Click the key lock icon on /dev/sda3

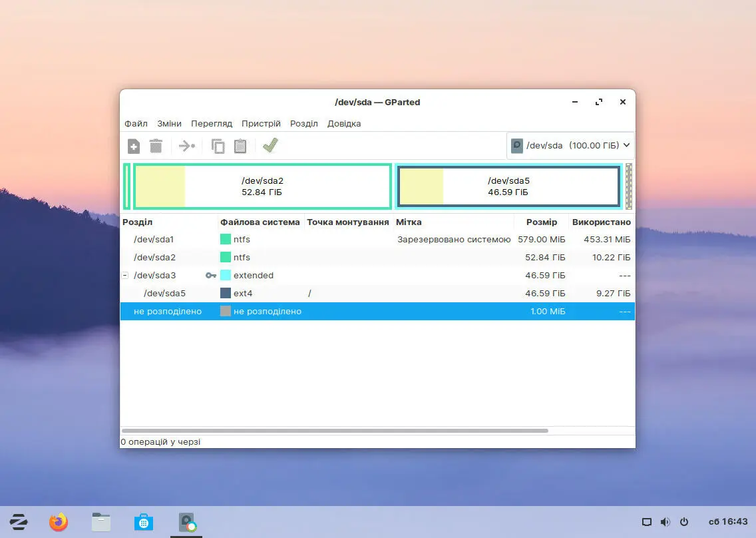point(211,275)
